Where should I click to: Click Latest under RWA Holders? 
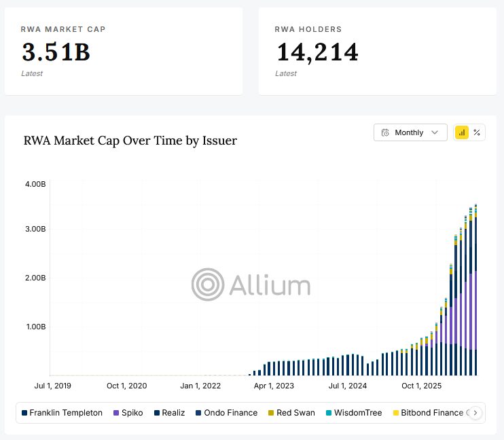286,73
